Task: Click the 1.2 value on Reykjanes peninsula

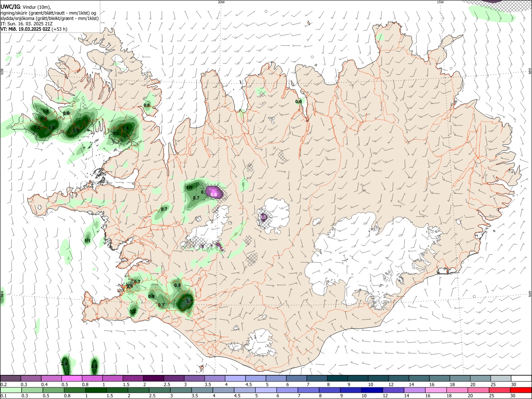Action: [x=133, y=311]
